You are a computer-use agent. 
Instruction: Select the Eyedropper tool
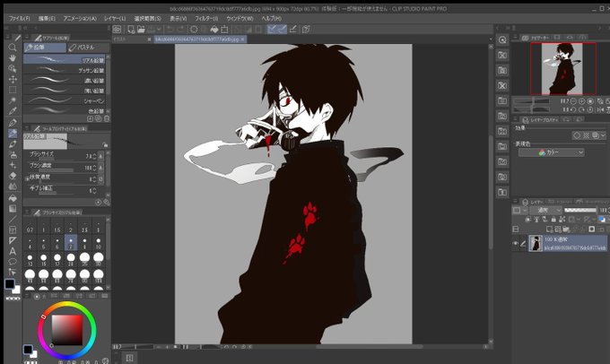pyautogui.click(x=13, y=111)
